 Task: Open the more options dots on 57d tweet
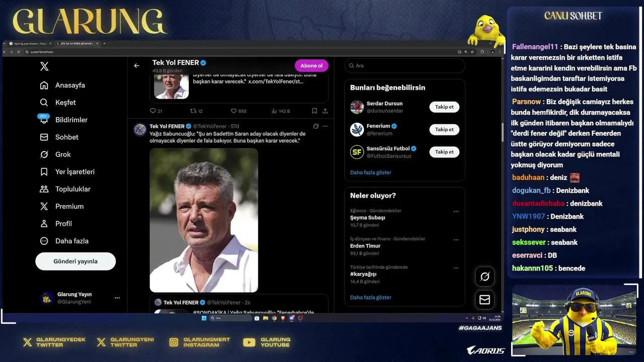pyautogui.click(x=325, y=126)
